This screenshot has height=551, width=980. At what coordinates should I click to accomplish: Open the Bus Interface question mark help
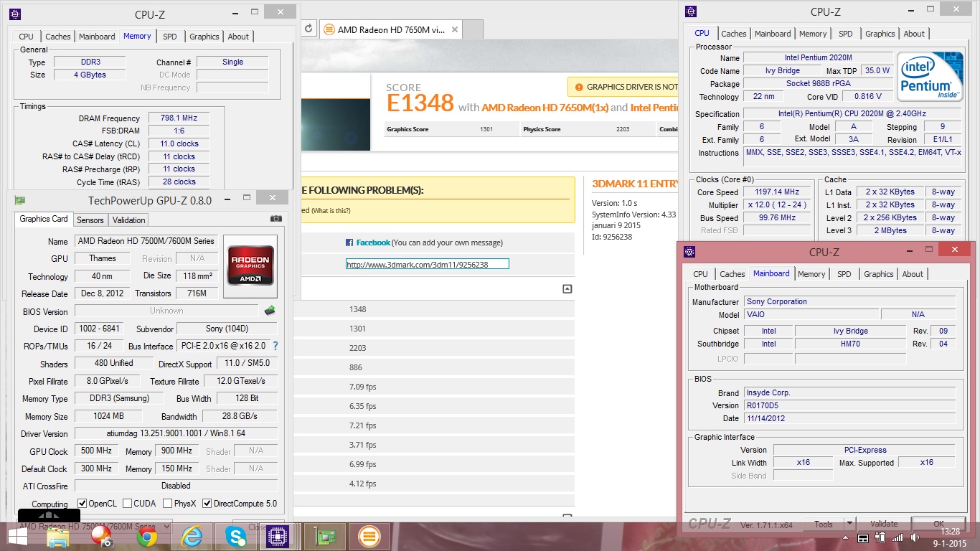275,346
